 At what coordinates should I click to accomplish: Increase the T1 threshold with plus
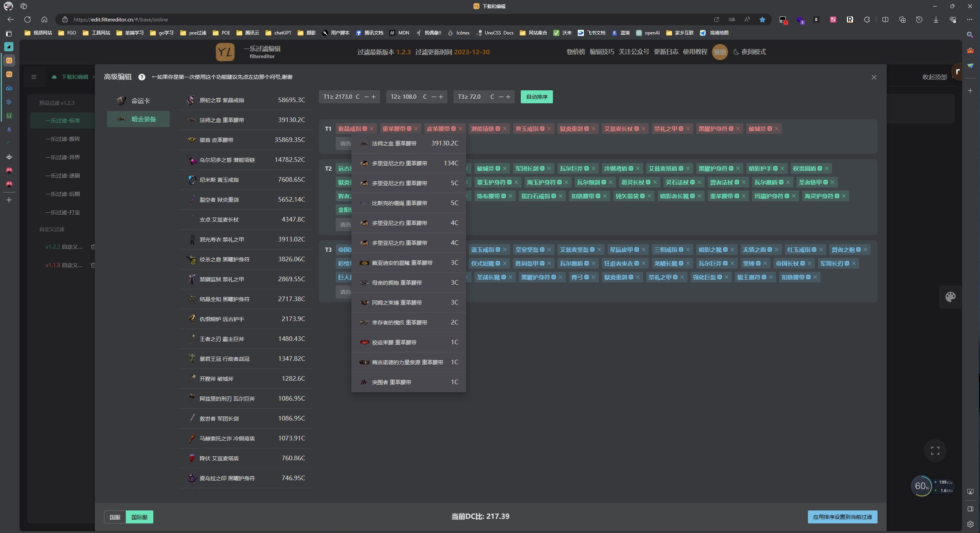point(374,97)
